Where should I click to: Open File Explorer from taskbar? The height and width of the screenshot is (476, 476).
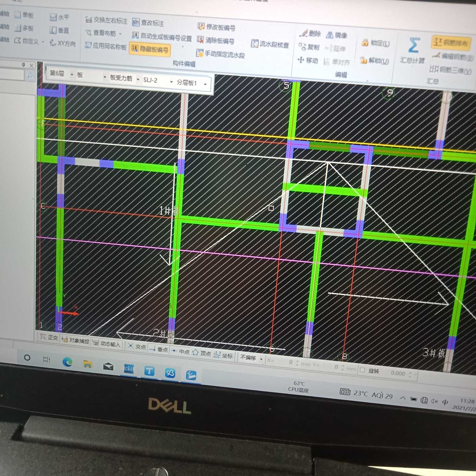88,364
